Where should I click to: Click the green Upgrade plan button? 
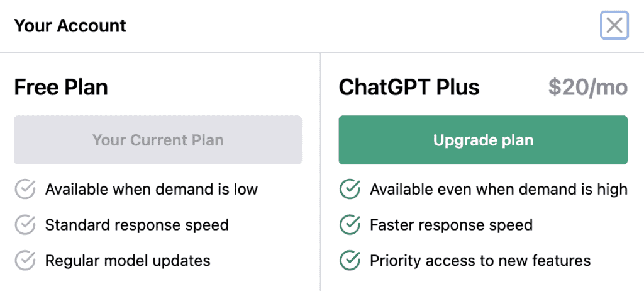483,140
